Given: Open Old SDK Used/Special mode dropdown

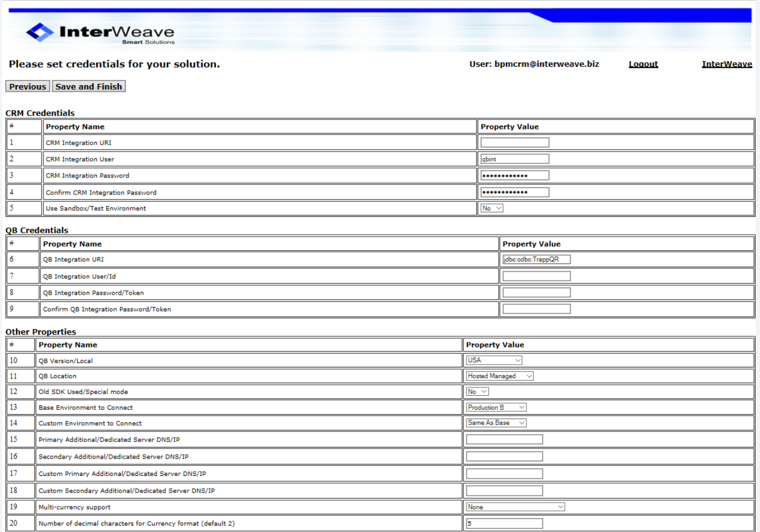Looking at the screenshot, I should click(478, 391).
